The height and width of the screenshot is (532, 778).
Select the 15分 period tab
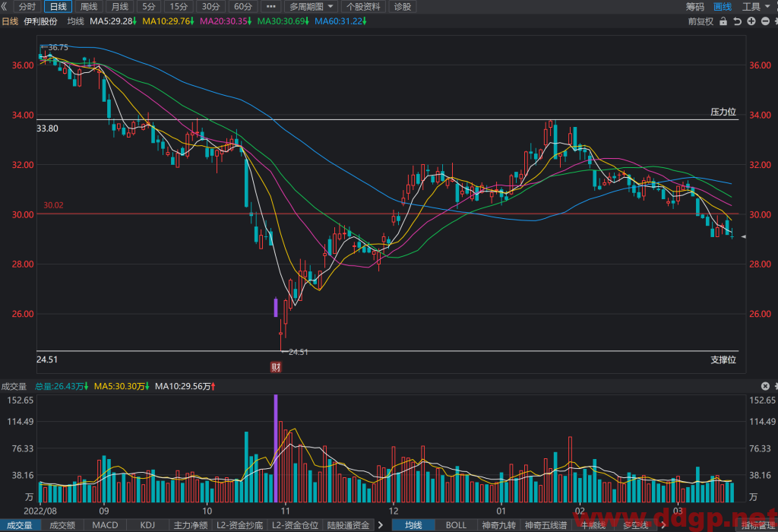[x=179, y=6]
